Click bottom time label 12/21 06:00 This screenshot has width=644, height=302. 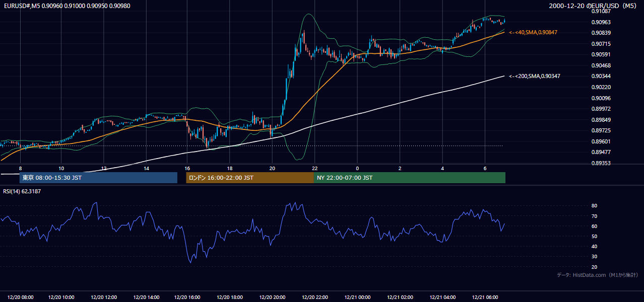(x=484, y=297)
